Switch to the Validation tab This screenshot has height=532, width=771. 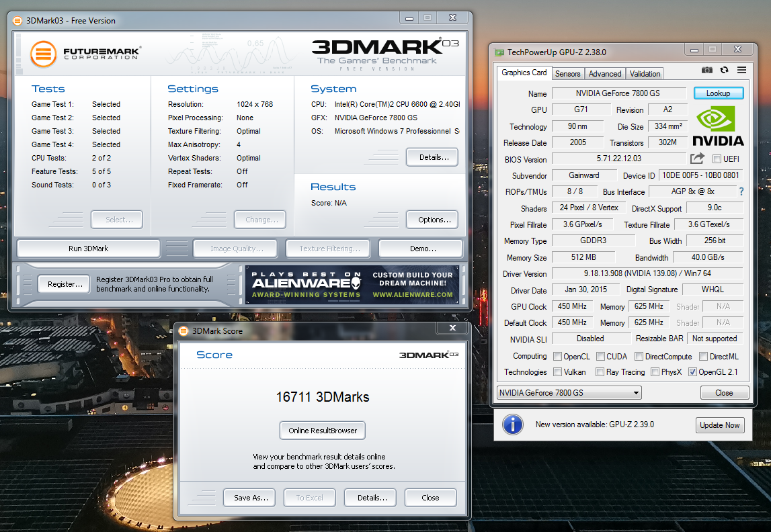[x=645, y=74]
